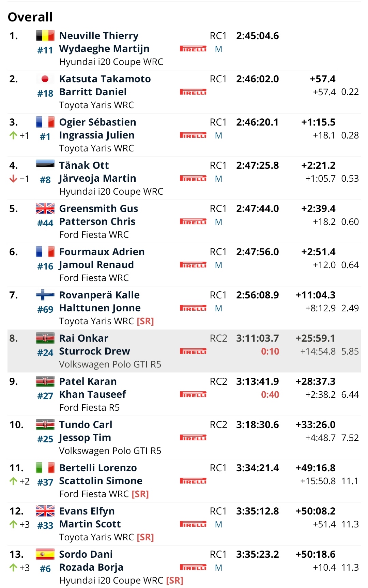Click the Pirelli logo in Rai Onkar's row
This screenshot has height=588, width=368.
pyautogui.click(x=193, y=351)
